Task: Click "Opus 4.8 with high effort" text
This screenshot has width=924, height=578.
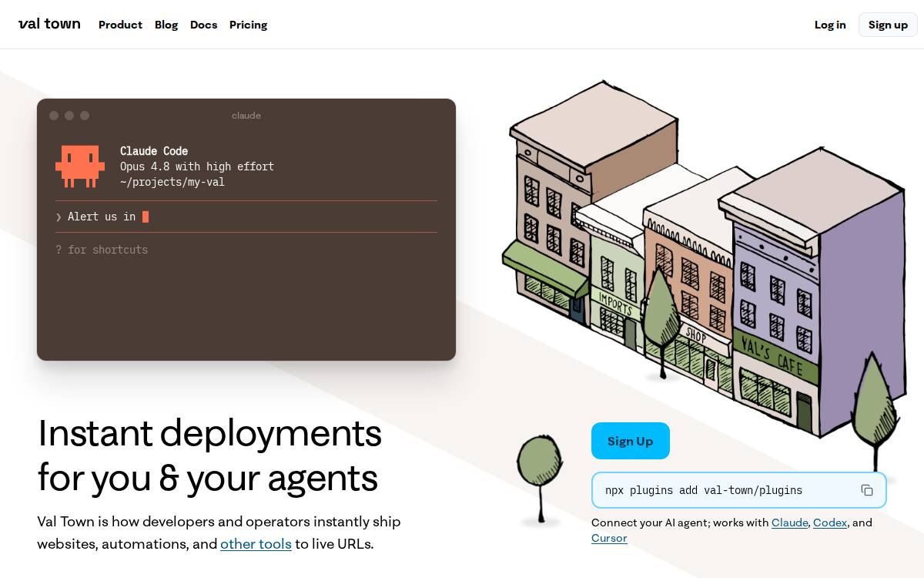Action: click(x=197, y=166)
